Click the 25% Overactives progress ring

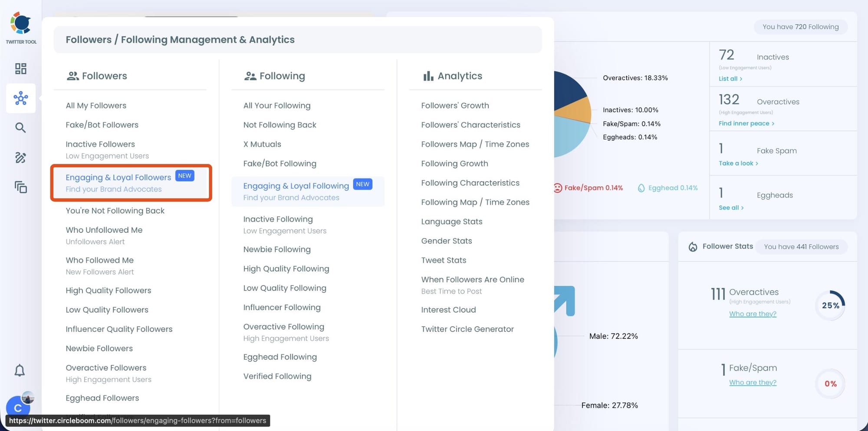[x=830, y=305]
